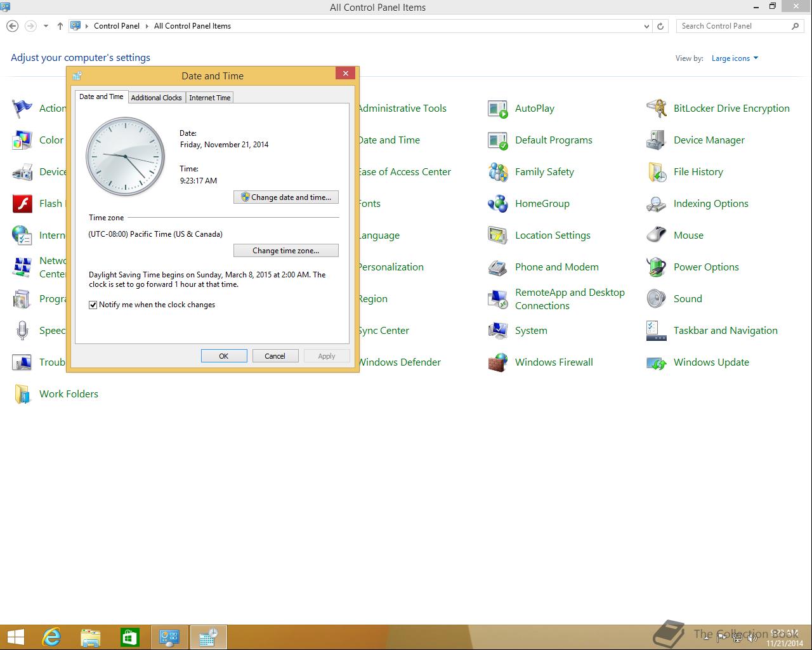Open the Sound icon
This screenshot has width=812, height=650.
pos(657,299)
